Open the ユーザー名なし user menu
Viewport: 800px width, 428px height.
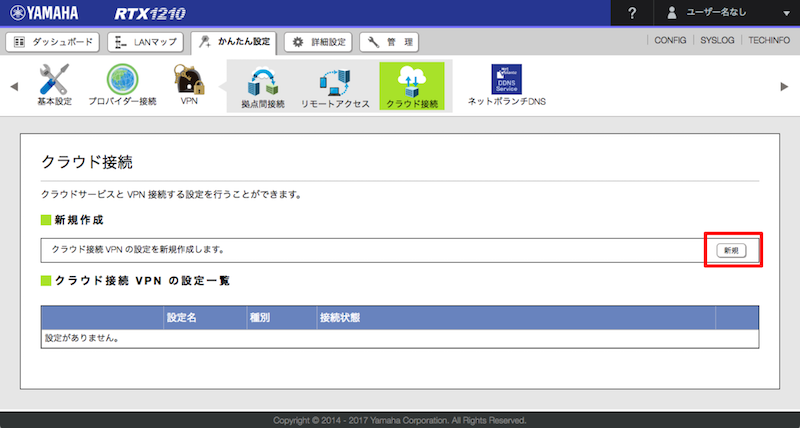tap(725, 12)
